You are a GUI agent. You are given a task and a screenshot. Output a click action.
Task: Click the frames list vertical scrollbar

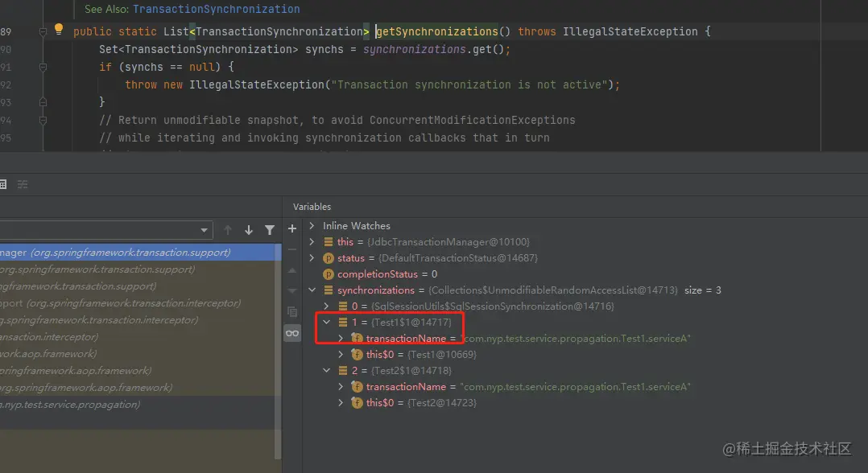[x=278, y=352]
